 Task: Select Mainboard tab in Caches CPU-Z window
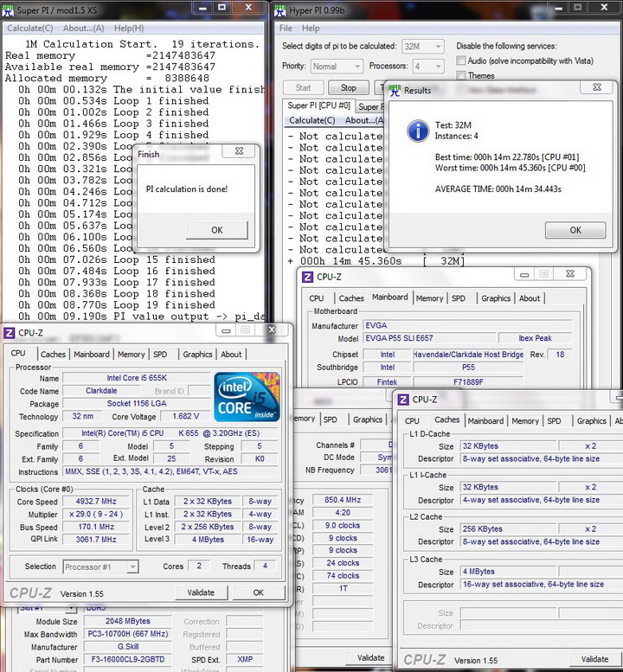[485, 421]
